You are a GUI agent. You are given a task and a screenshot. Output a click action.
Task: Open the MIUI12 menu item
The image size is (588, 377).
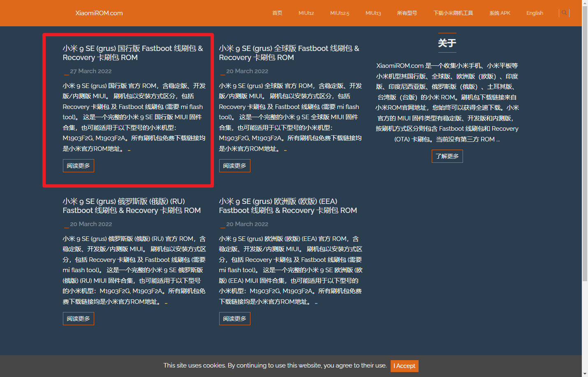pos(306,13)
